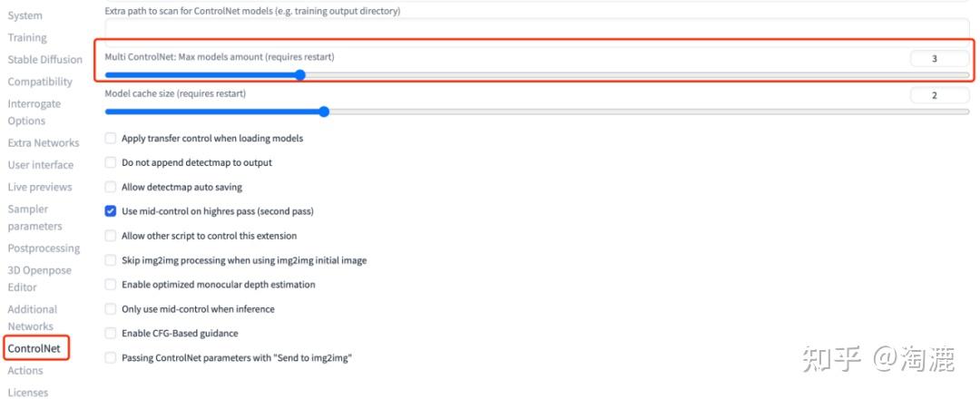Uncheck Use mid-control on highres pass

111,211
